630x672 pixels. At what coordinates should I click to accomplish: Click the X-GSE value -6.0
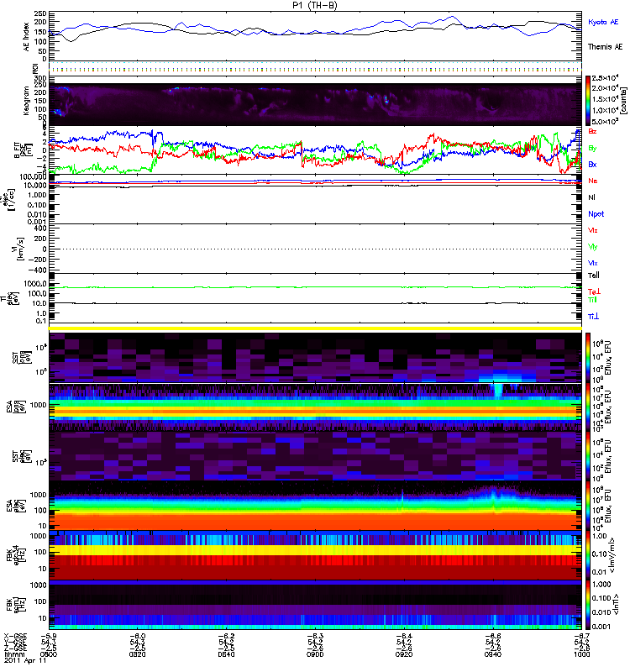point(137,637)
